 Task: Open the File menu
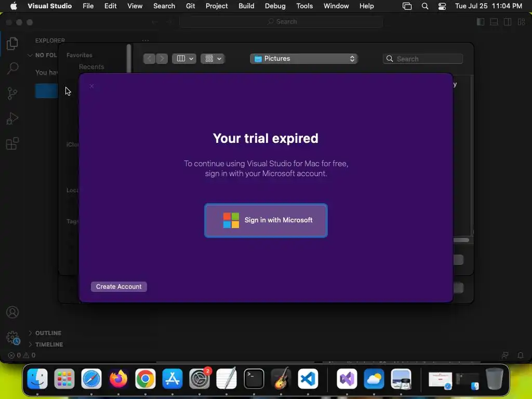click(x=88, y=6)
